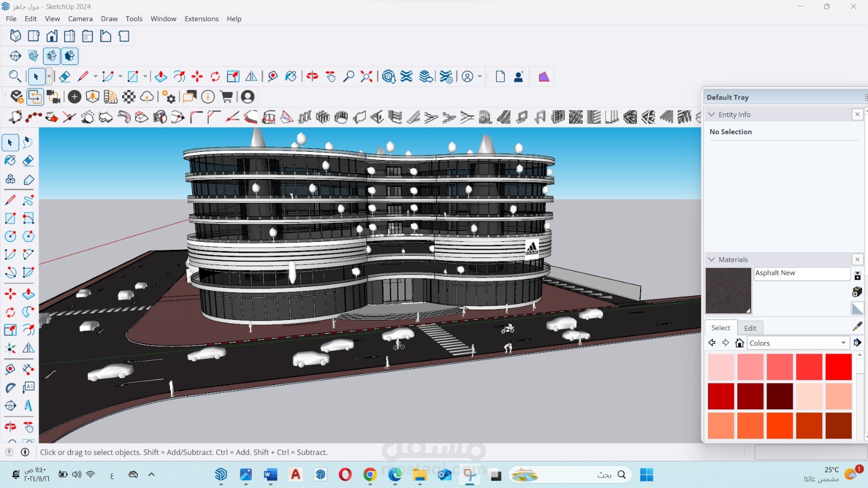The image size is (868, 488).
Task: Click the material name field Asphalt New
Action: pyautogui.click(x=802, y=274)
